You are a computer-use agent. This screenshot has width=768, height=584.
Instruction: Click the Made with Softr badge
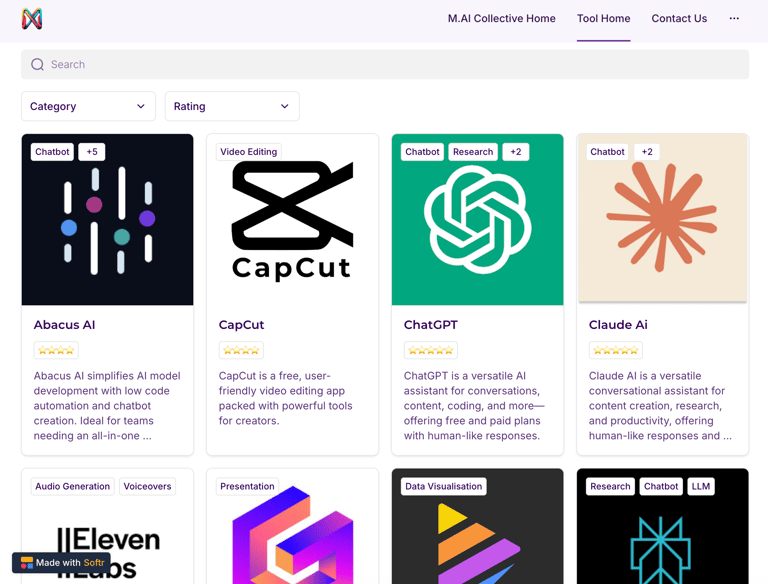(61, 562)
